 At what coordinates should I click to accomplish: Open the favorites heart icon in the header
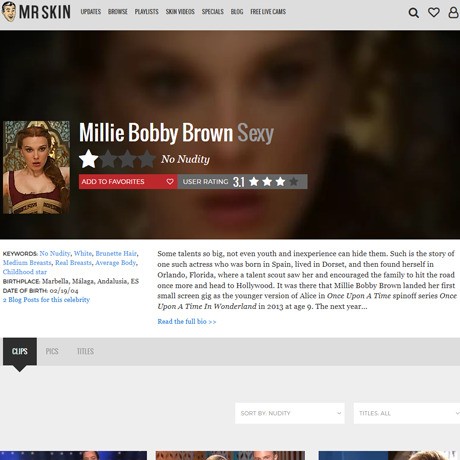[434, 12]
